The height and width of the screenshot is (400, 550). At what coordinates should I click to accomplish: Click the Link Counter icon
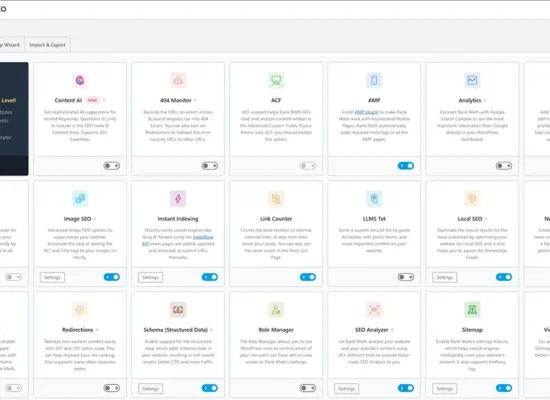[276, 199]
